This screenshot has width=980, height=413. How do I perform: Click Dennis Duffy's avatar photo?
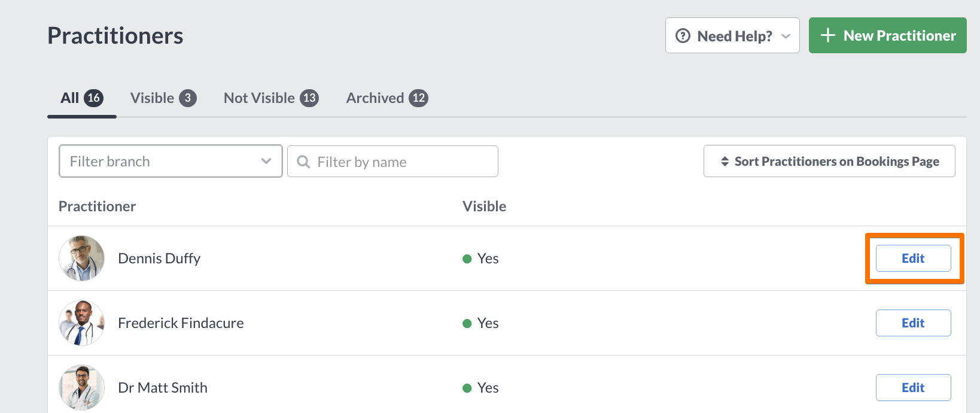coord(82,258)
